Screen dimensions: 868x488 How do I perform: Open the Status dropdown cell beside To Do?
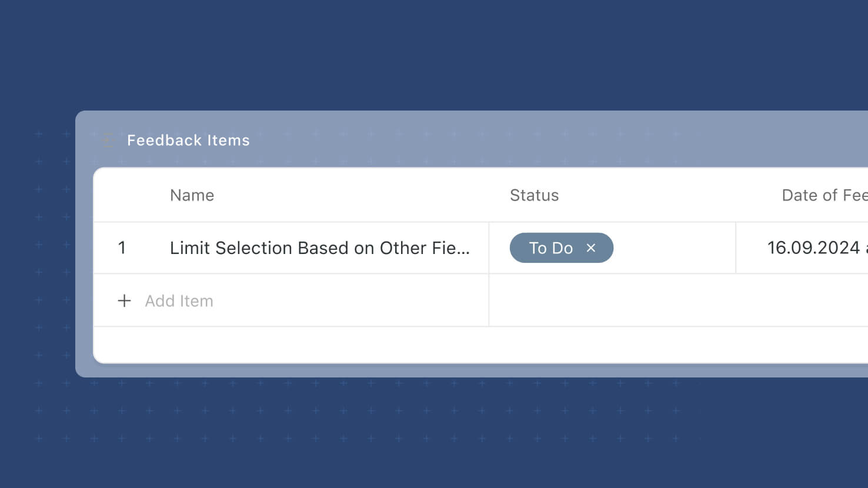point(673,248)
